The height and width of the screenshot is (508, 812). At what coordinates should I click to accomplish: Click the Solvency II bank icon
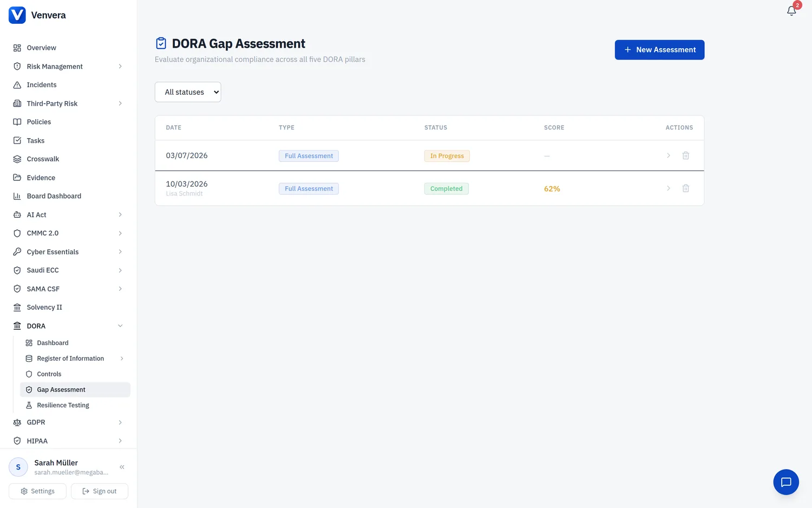tap(17, 307)
